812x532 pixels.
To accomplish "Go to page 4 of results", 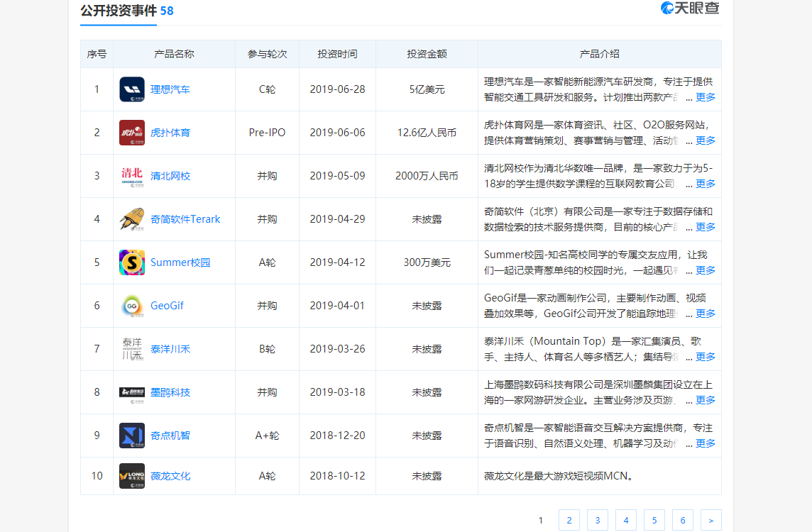I will point(626,520).
